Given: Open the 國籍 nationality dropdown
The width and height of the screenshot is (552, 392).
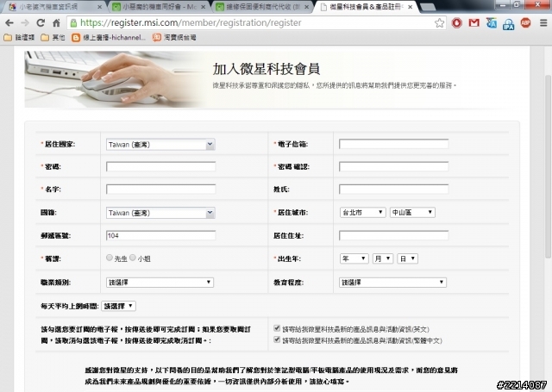Looking at the screenshot, I should click(160, 213).
